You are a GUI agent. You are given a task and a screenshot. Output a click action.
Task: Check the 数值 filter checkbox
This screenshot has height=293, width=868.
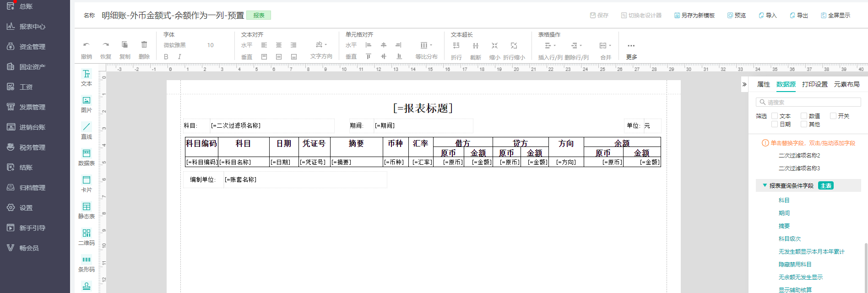(x=804, y=116)
